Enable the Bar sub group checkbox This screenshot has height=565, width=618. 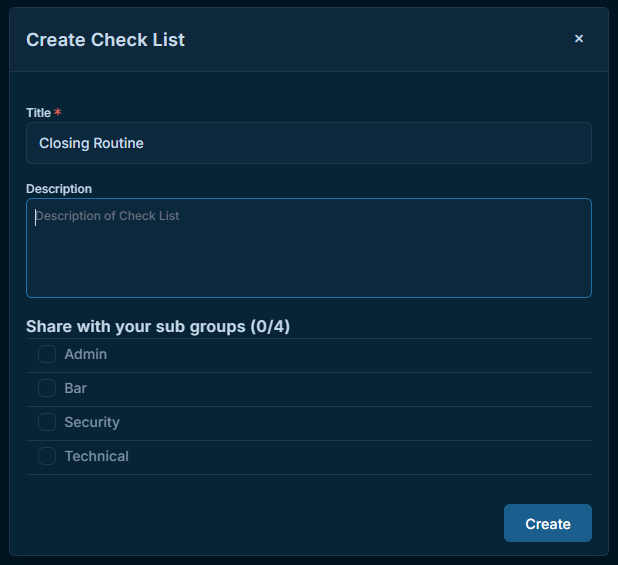tap(47, 388)
